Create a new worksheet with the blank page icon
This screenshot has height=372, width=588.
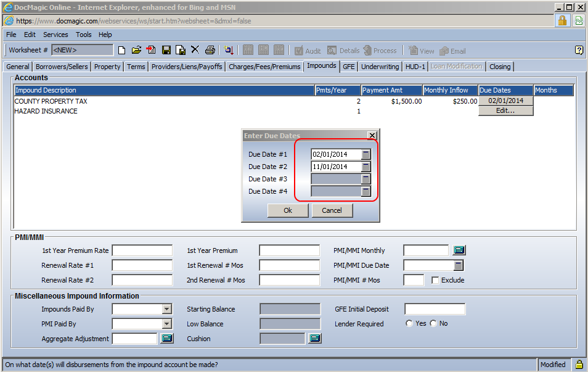[121, 51]
